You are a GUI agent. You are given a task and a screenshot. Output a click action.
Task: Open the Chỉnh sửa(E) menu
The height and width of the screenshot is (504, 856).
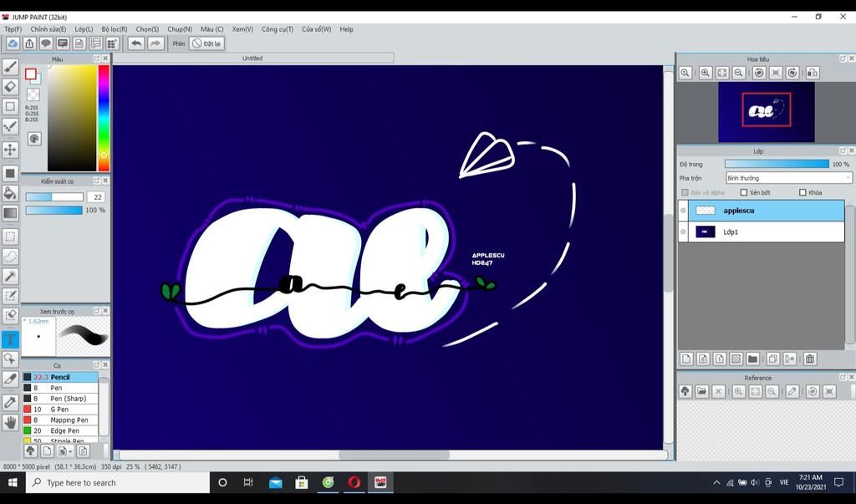48,29
